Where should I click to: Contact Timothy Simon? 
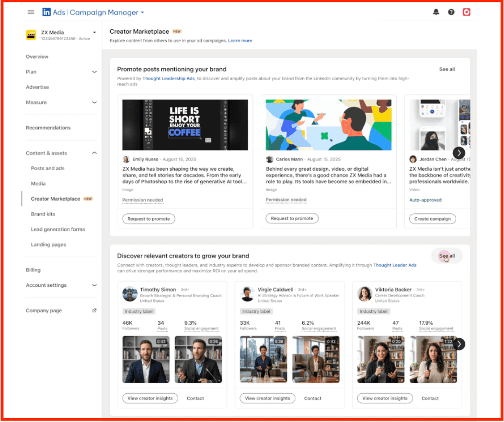tap(195, 398)
